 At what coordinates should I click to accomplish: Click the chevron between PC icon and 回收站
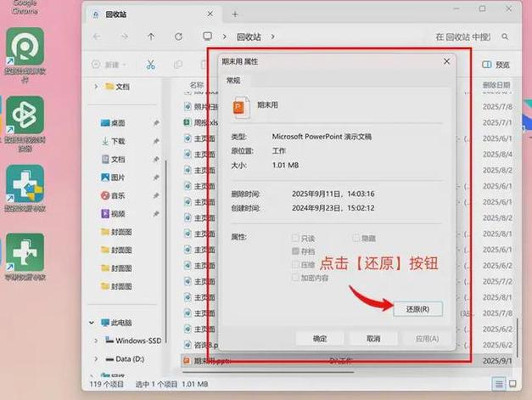(225, 37)
